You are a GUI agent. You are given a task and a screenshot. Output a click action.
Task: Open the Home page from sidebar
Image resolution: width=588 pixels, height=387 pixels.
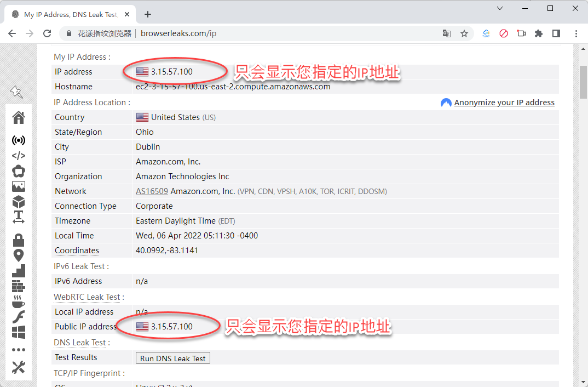click(19, 117)
